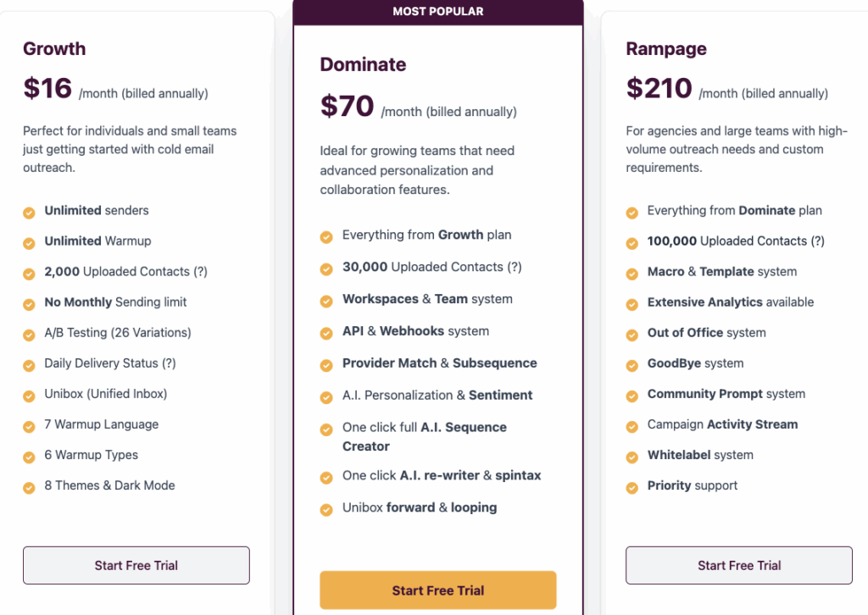Start free trial of the Dominate plan
This screenshot has height=615, width=868.
click(x=437, y=590)
